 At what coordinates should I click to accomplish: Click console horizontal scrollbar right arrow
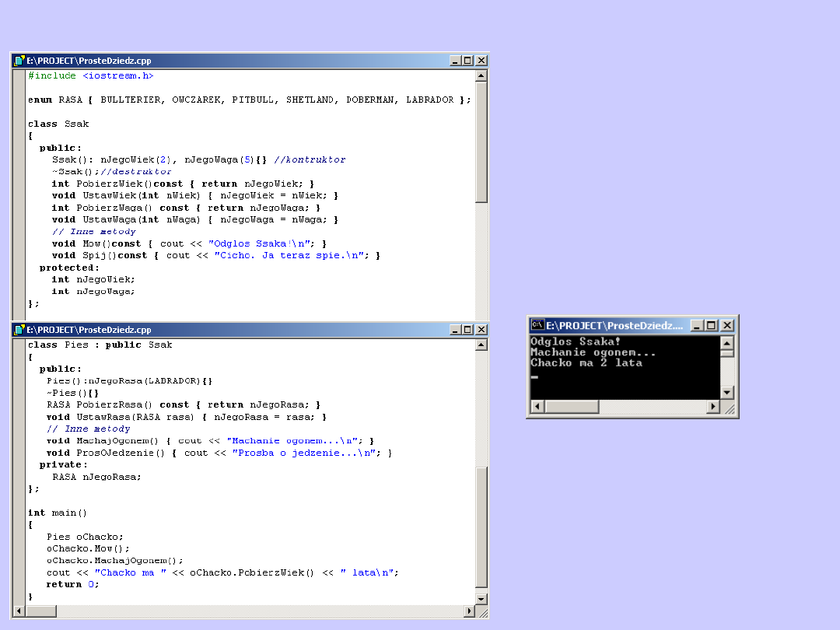(713, 407)
